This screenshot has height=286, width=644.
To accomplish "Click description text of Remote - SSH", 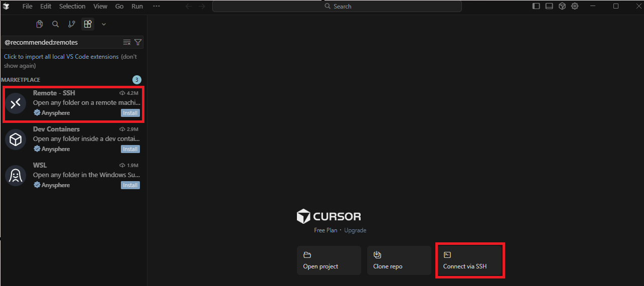I will click(x=87, y=103).
